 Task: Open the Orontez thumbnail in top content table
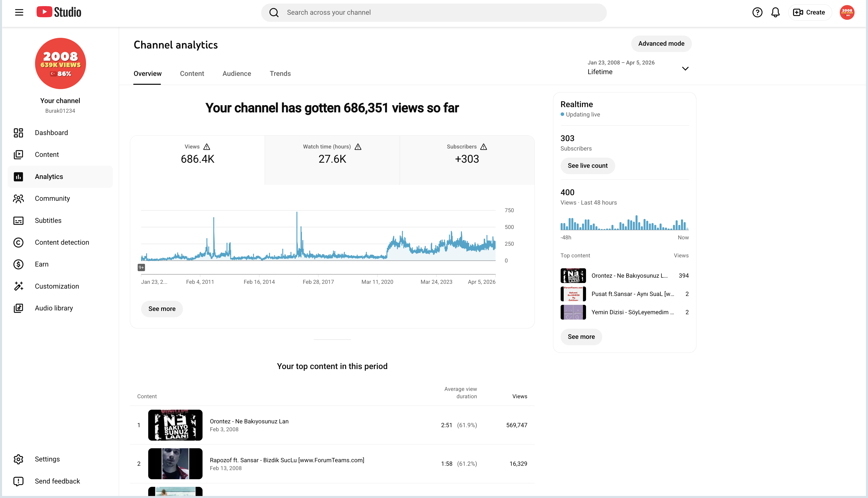click(175, 425)
